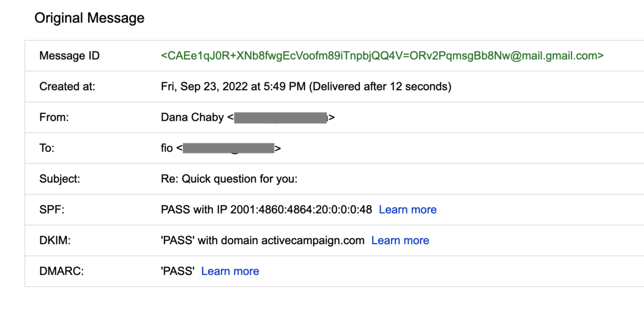Click the Created at timestamp row

click(306, 86)
